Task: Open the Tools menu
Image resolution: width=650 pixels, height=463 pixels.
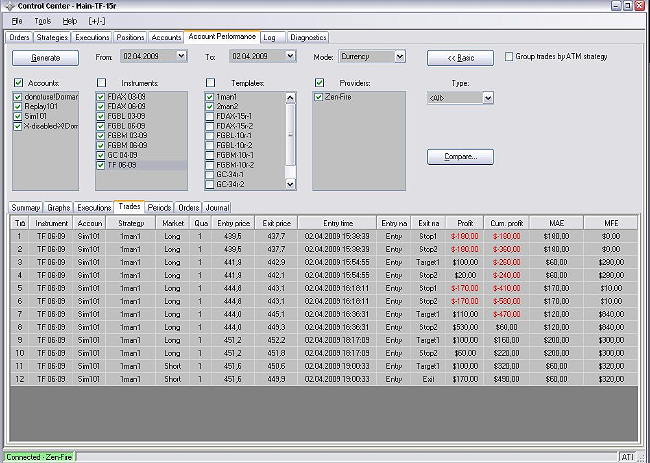Action: (x=43, y=20)
